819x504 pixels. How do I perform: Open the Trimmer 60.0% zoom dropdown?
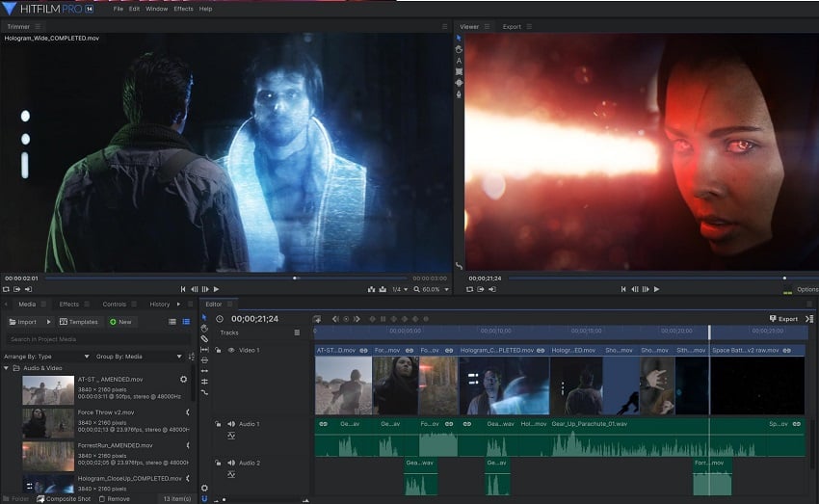tap(432, 289)
